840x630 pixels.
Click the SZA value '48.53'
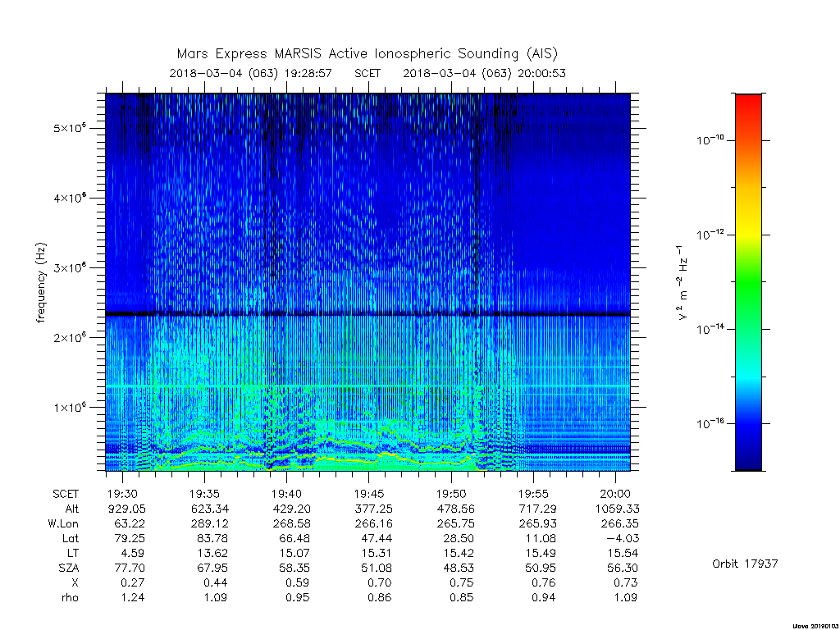[458, 568]
